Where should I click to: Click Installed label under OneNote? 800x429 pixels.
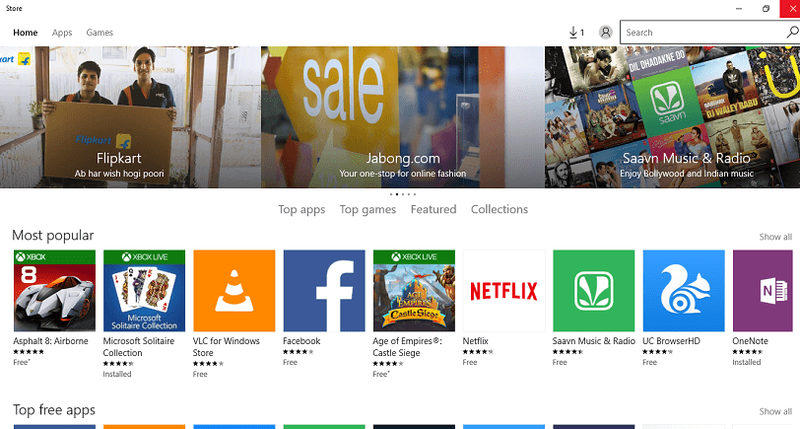coord(746,362)
